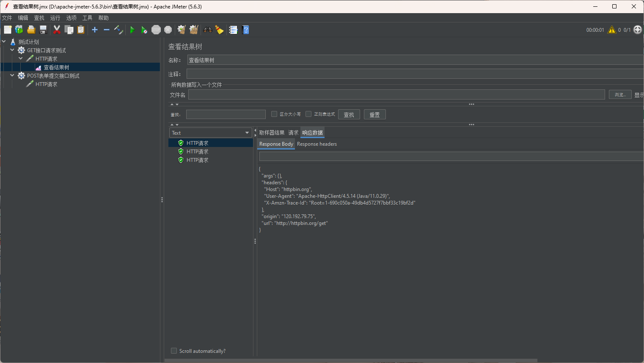Open a test plan file
This screenshot has height=363, width=644.
(31, 30)
